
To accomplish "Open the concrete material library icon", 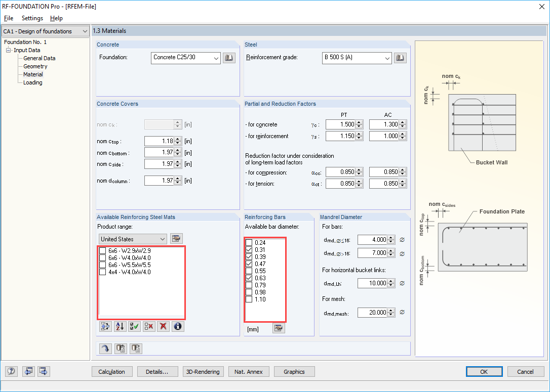I will (229, 57).
